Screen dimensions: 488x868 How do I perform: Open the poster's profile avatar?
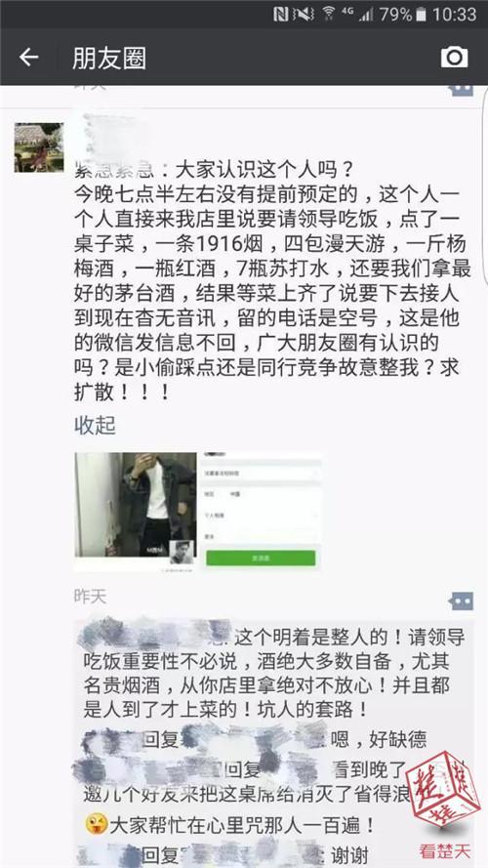pyautogui.click(x=39, y=147)
